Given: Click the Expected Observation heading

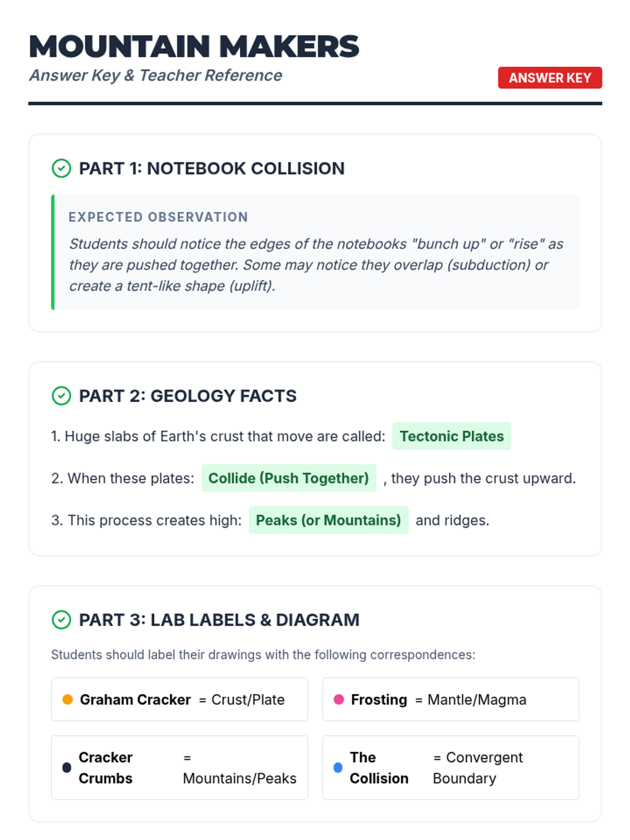Looking at the screenshot, I should [158, 217].
